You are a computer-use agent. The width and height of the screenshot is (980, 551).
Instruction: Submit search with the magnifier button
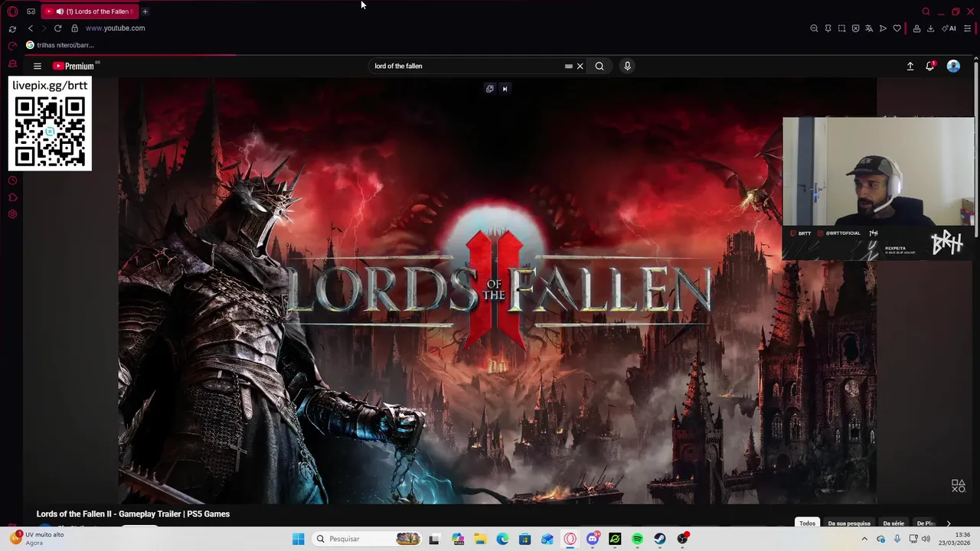pos(599,66)
